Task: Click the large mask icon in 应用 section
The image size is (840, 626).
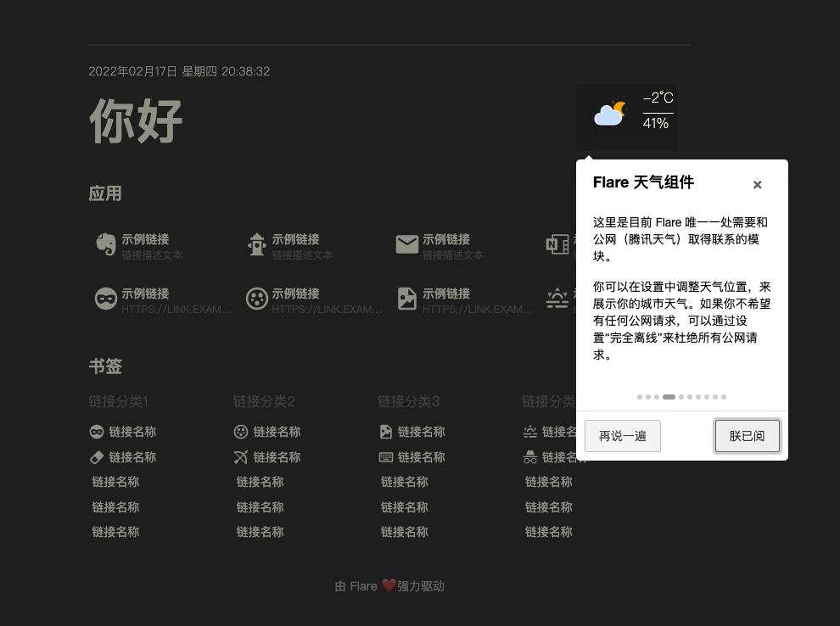Action: pos(105,299)
